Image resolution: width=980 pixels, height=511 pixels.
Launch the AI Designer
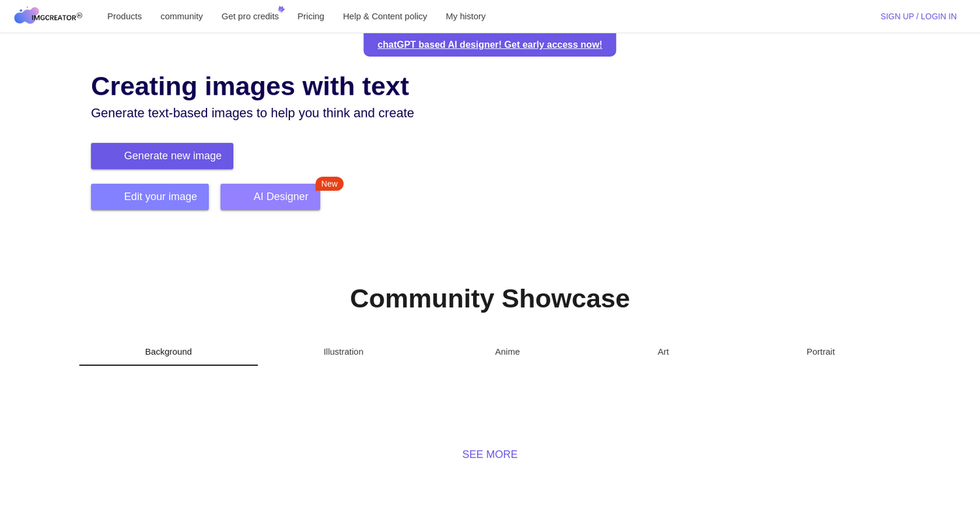(270, 197)
